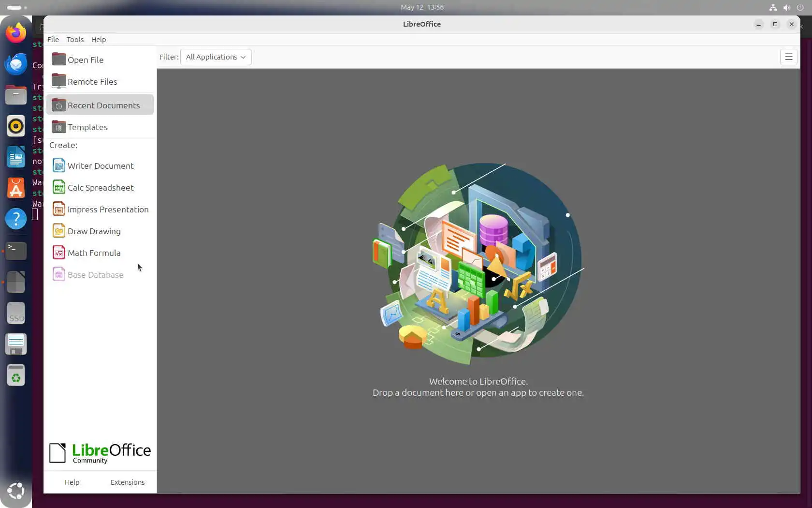
Task: Open the Help app in dock
Action: click(x=16, y=219)
